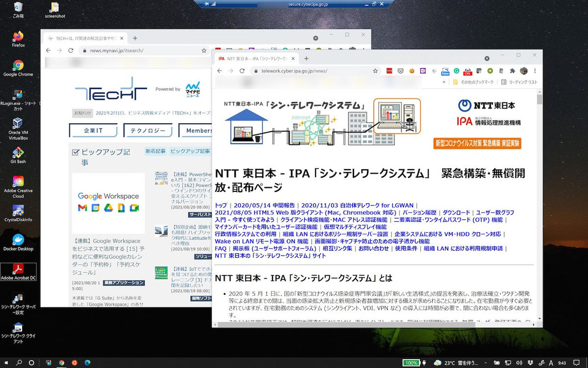Click the green Grammarly extension icon
Viewport: 588px width, 368px height.
[x=456, y=71]
